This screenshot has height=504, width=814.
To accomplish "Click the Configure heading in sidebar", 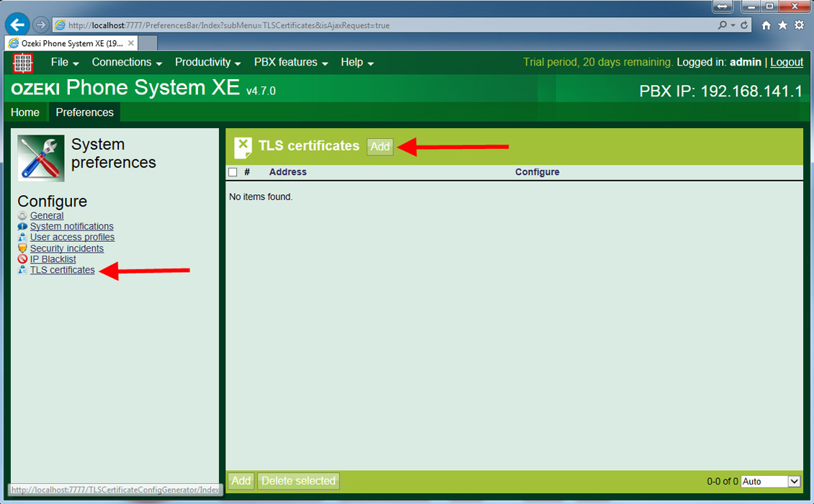I will tap(53, 202).
